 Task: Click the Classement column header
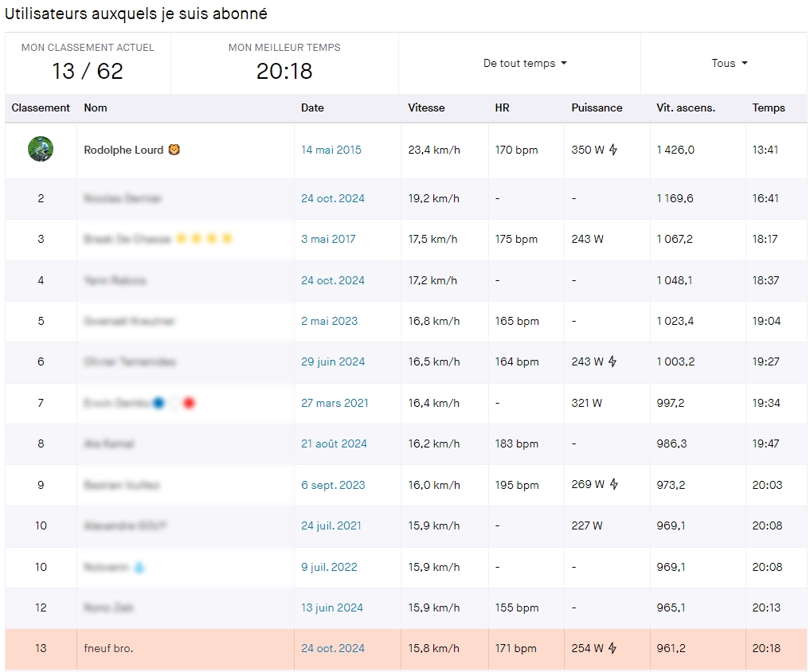coord(41,107)
